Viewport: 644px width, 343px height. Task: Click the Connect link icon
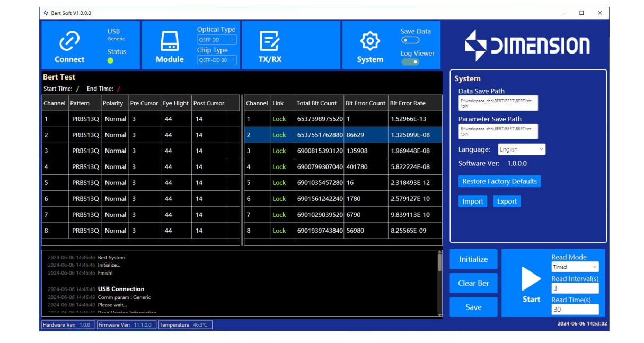[69, 41]
